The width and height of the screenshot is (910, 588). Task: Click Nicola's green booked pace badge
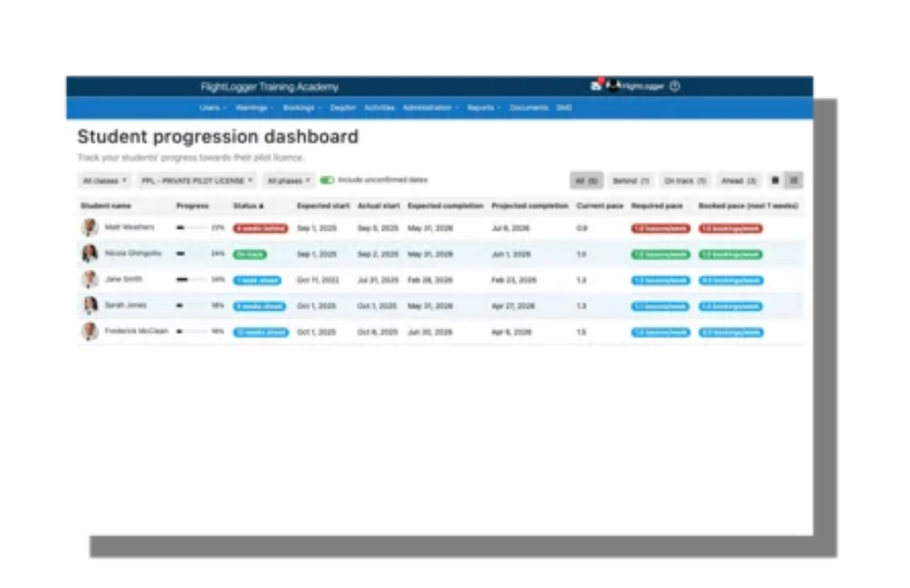coord(731,255)
